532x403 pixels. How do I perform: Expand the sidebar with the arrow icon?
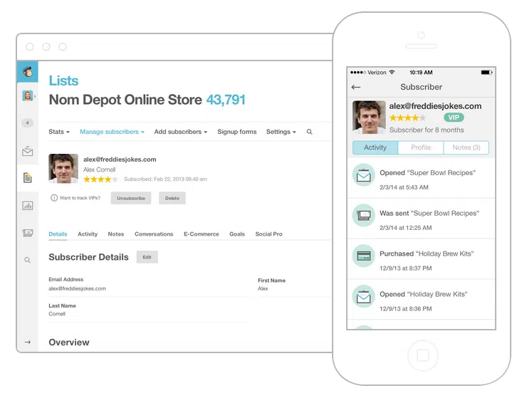[28, 342]
